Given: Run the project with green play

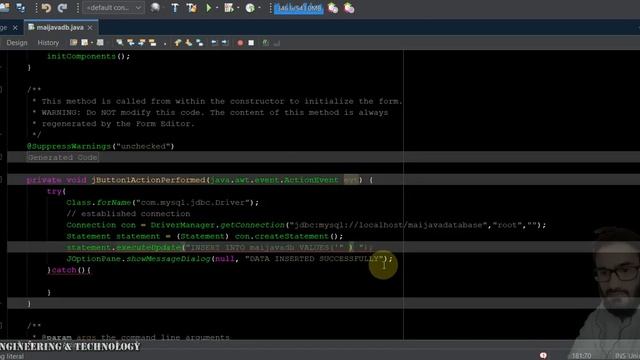Looking at the screenshot, I should [209, 8].
